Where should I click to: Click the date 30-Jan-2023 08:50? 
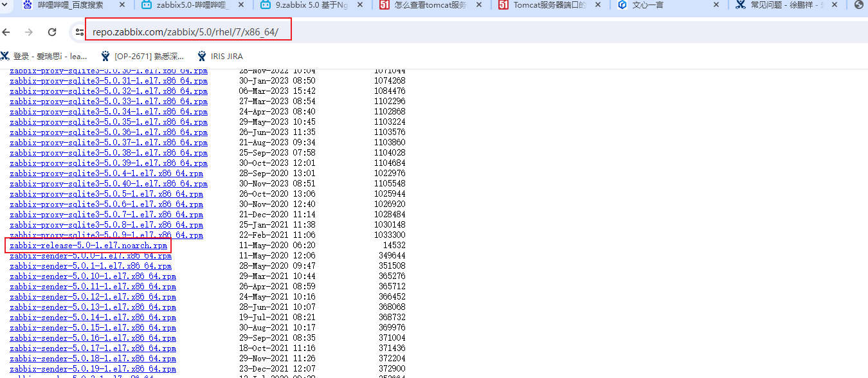(x=277, y=81)
